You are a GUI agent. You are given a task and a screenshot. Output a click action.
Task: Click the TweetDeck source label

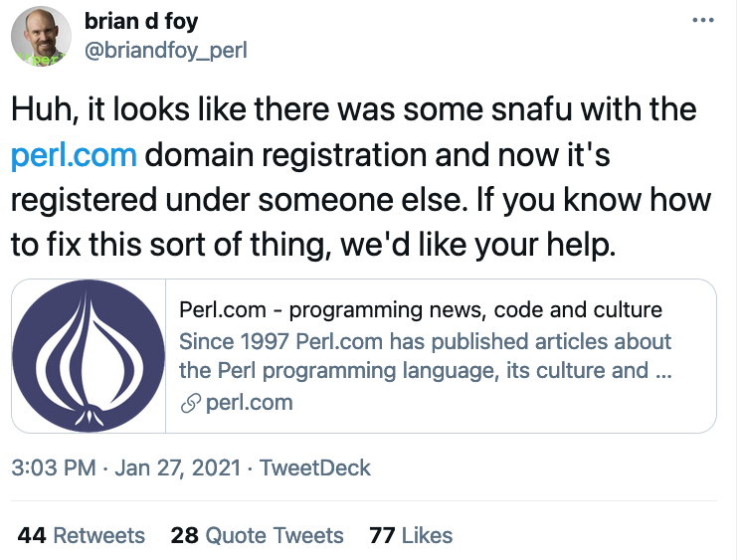tap(315, 467)
